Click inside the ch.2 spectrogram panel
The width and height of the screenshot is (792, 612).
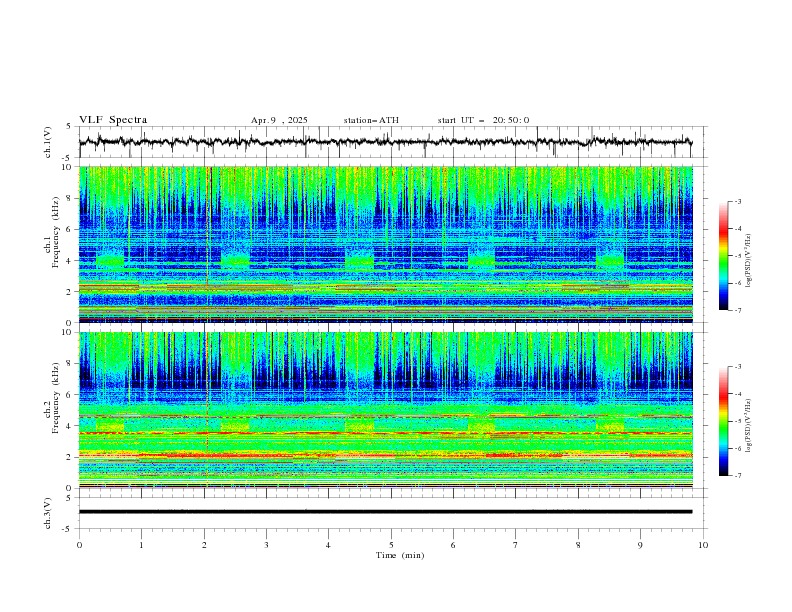pyautogui.click(x=386, y=410)
